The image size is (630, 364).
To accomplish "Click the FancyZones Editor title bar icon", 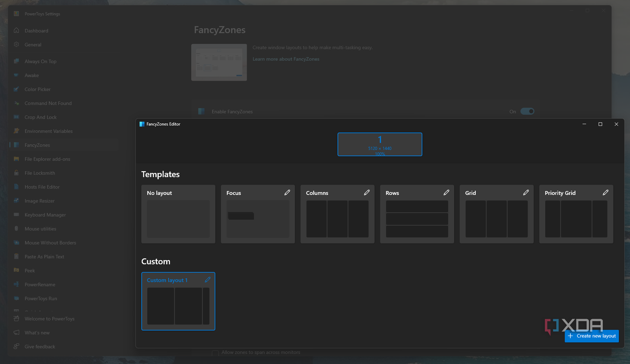I will coord(142,124).
